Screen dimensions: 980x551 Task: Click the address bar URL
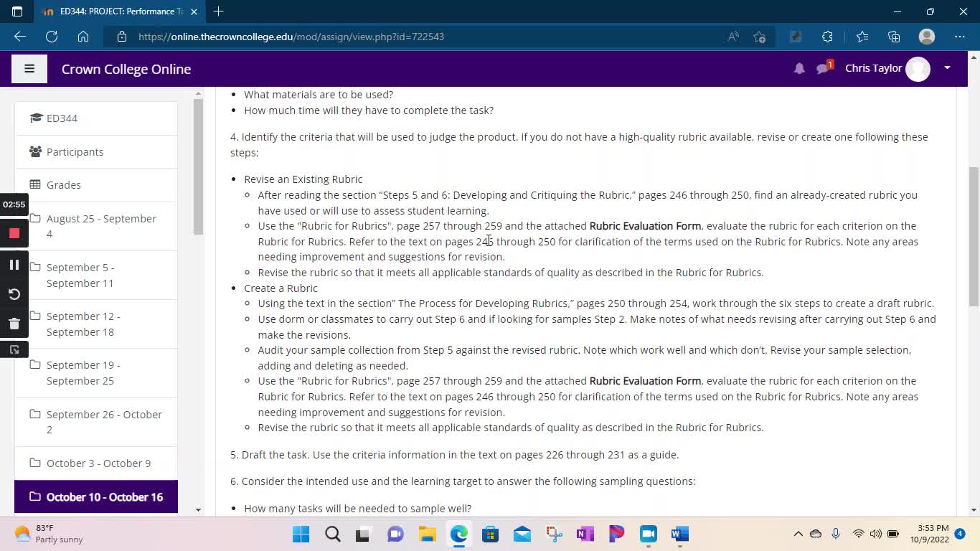[x=291, y=37]
